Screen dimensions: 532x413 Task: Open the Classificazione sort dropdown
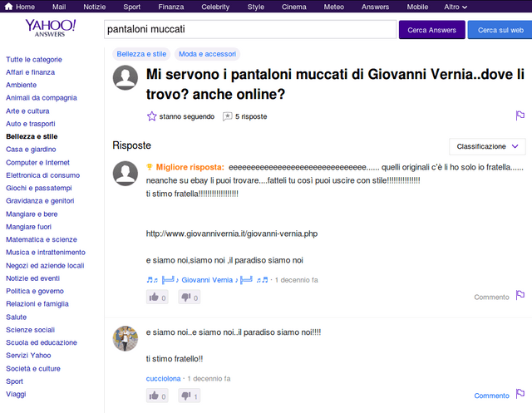[x=487, y=146]
